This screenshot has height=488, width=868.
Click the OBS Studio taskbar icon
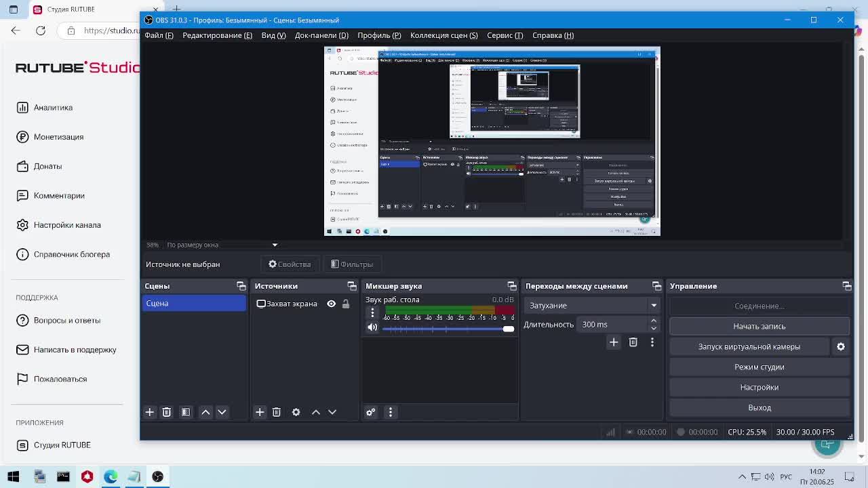pyautogui.click(x=157, y=476)
